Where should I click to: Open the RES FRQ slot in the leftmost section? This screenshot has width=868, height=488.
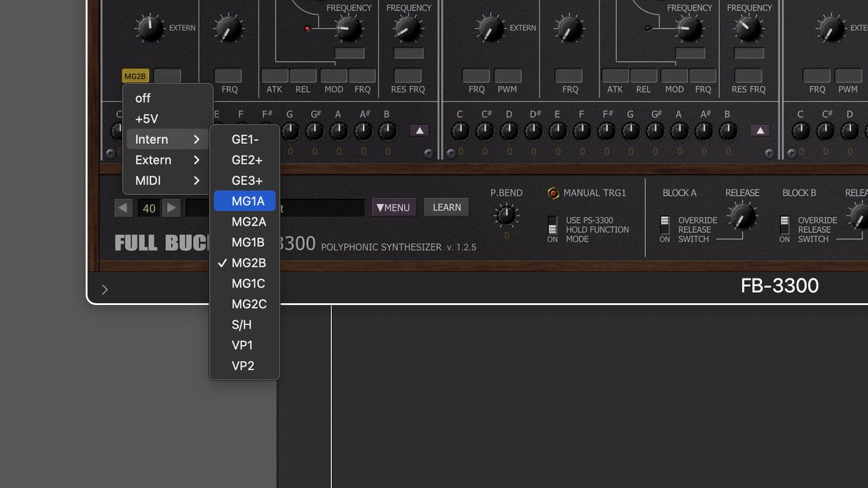click(408, 76)
